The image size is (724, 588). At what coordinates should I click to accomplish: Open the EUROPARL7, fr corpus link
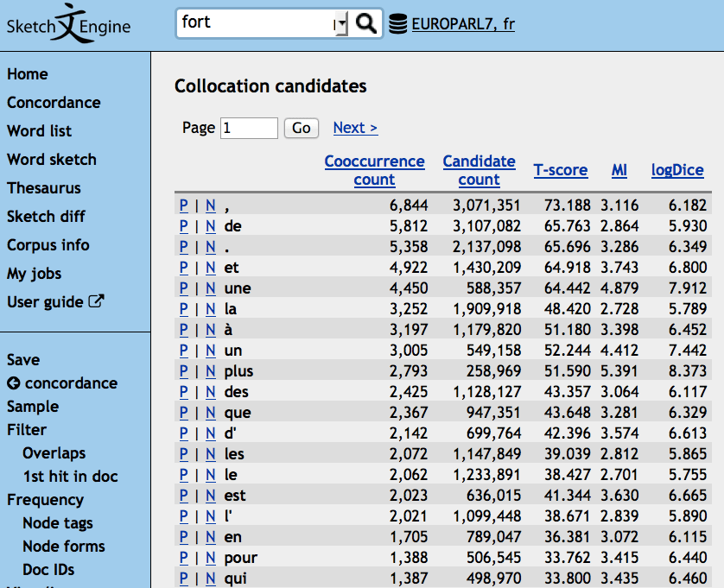click(x=463, y=24)
